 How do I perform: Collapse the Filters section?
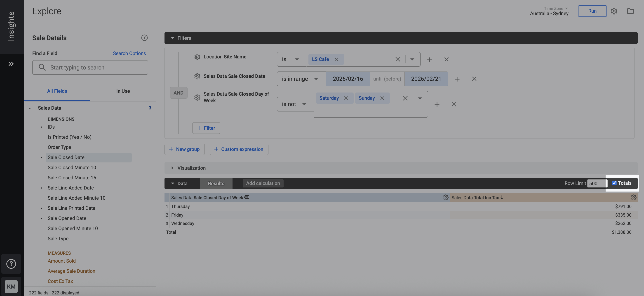(x=172, y=38)
